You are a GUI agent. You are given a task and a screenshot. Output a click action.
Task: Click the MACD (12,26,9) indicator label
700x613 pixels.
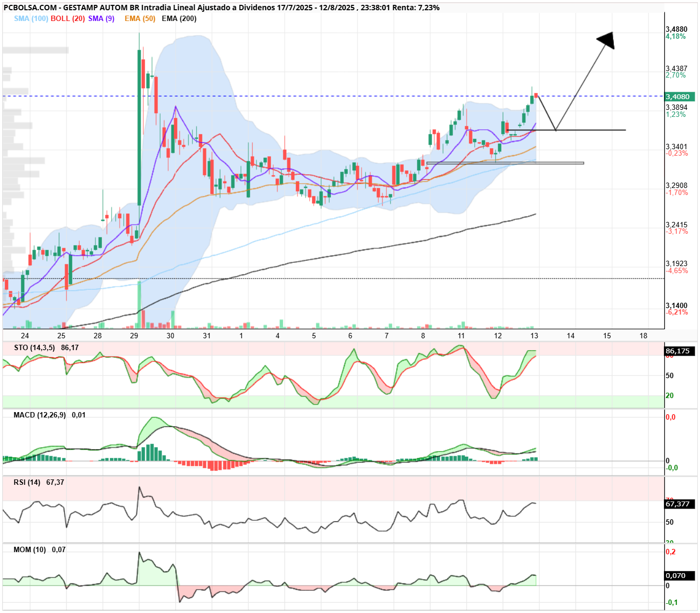pyautogui.click(x=40, y=415)
